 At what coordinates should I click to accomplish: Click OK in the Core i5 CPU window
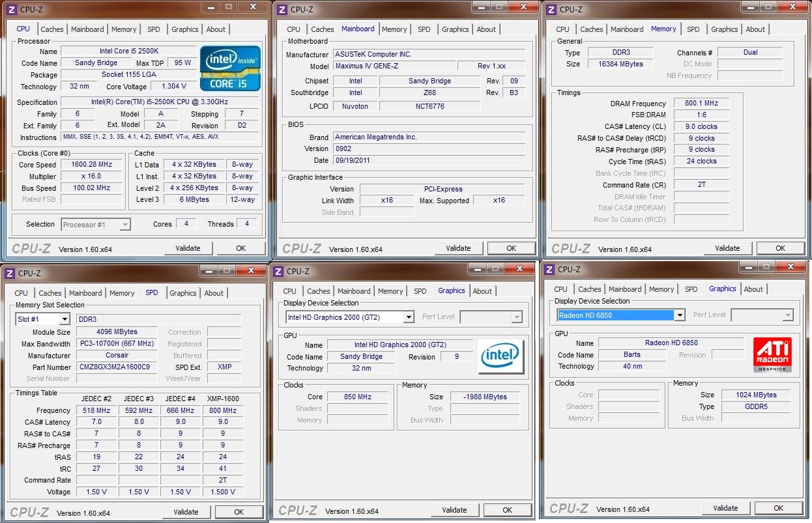pyautogui.click(x=241, y=248)
